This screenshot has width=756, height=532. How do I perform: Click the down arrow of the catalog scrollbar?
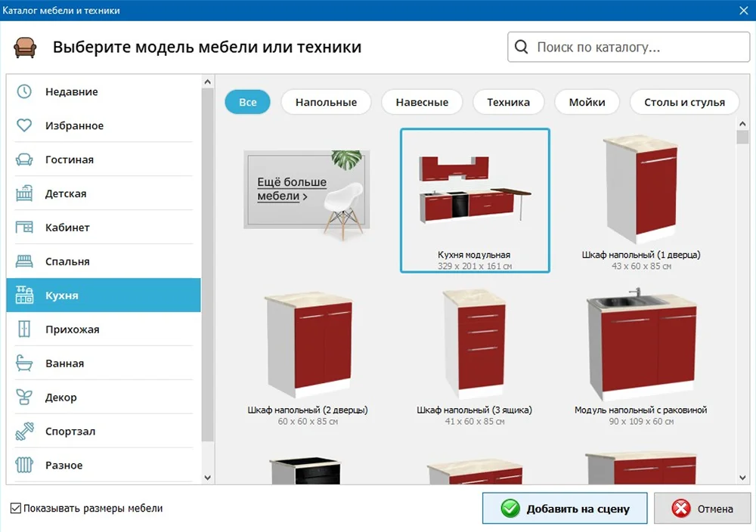(x=742, y=477)
